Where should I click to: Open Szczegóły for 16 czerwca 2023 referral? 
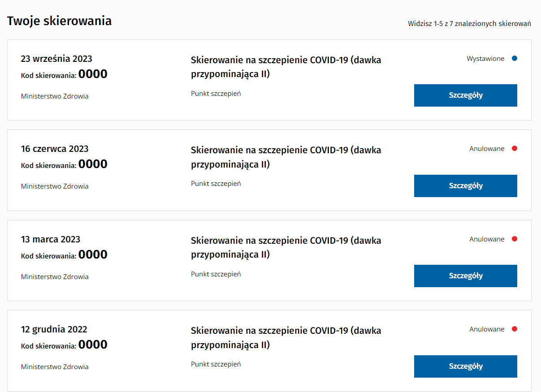click(465, 186)
